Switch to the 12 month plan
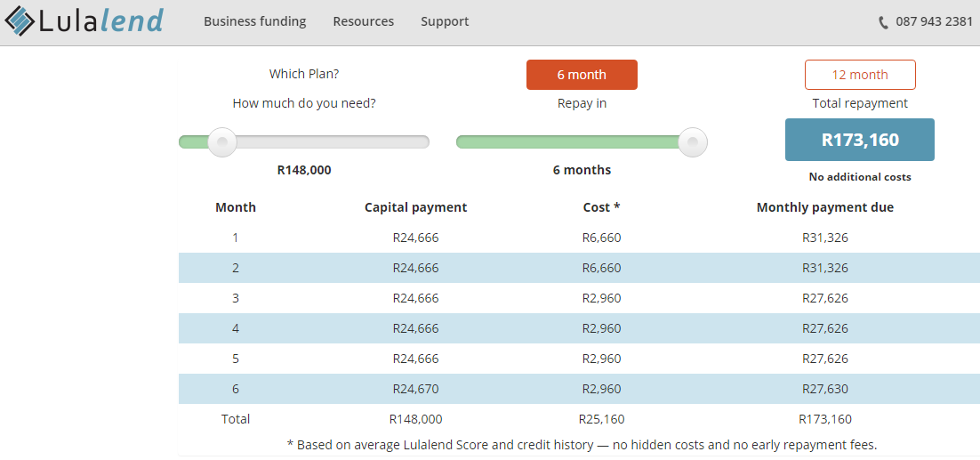Viewport: 980px width, 460px height. pyautogui.click(x=860, y=75)
